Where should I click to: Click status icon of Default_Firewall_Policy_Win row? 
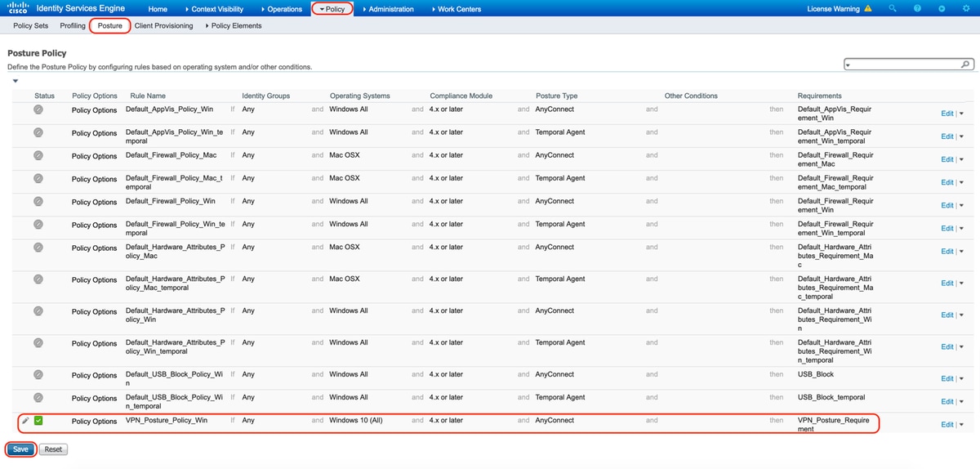click(x=38, y=200)
